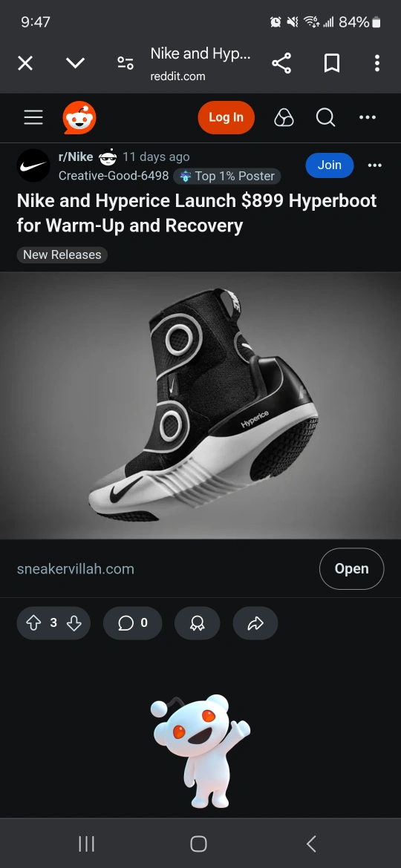Give an award to the post
Image resolution: width=401 pixels, height=868 pixels.
pyautogui.click(x=198, y=623)
